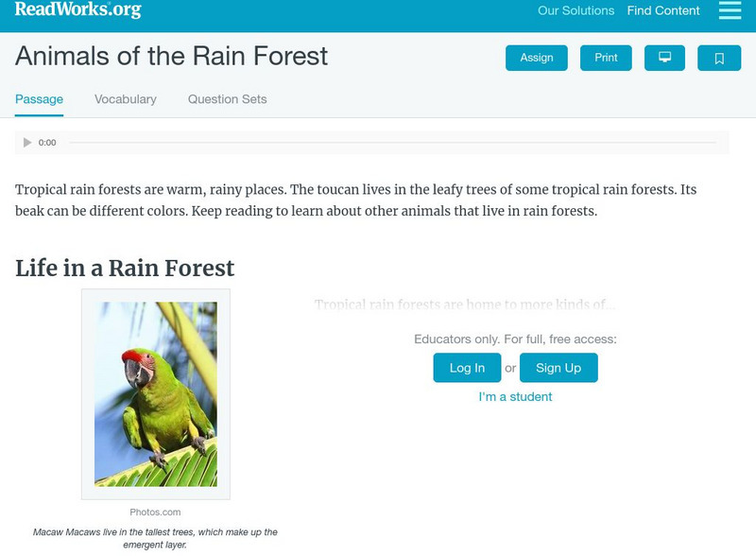Click the Life in a Rain Forest heading

125,269
